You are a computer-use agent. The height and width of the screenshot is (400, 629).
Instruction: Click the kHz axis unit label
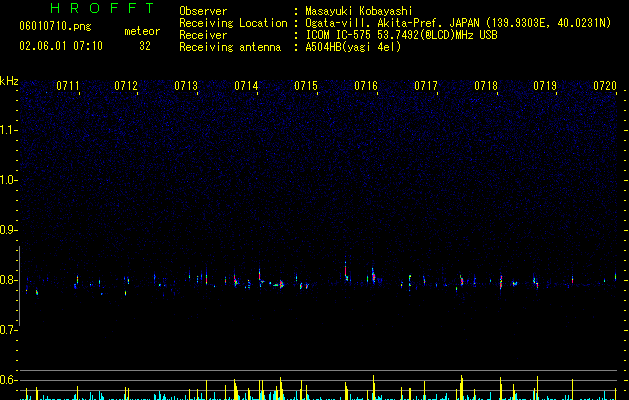(x=9, y=81)
